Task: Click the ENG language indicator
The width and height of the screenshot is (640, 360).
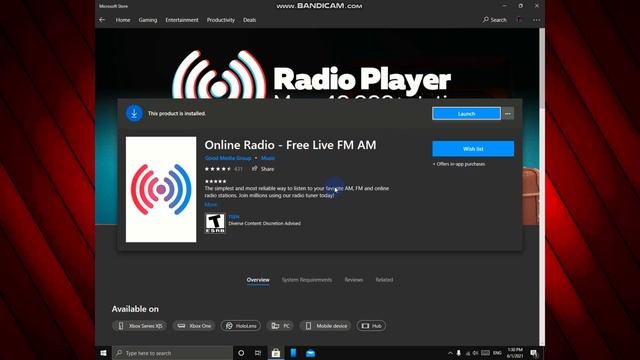Action: click(x=497, y=353)
